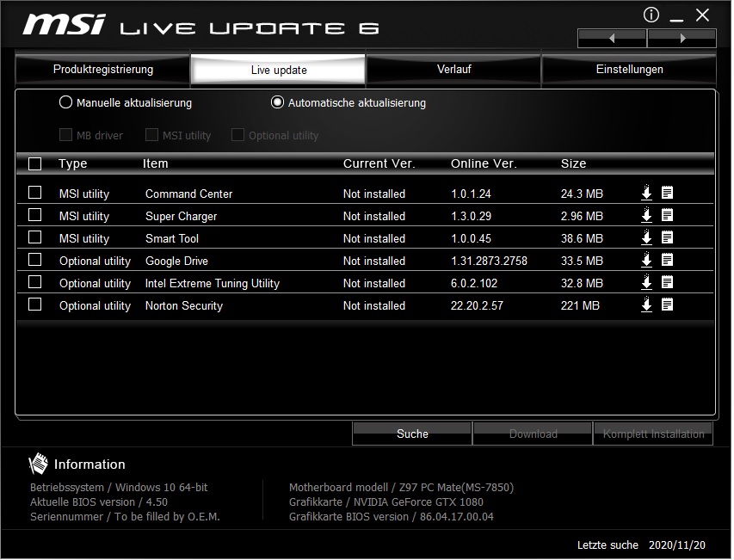Click the Online Ver. column header
The height and width of the screenshot is (560, 734).
484,163
